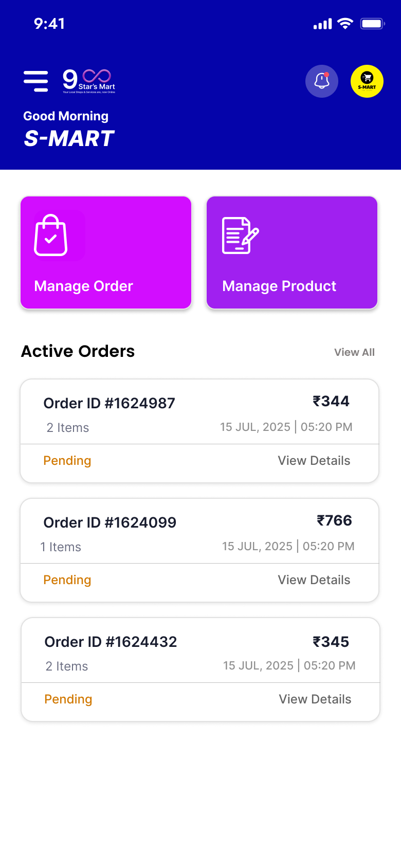This screenshot has width=401, height=868.
Task: Tap the ₹345 order amount
Action: click(331, 642)
